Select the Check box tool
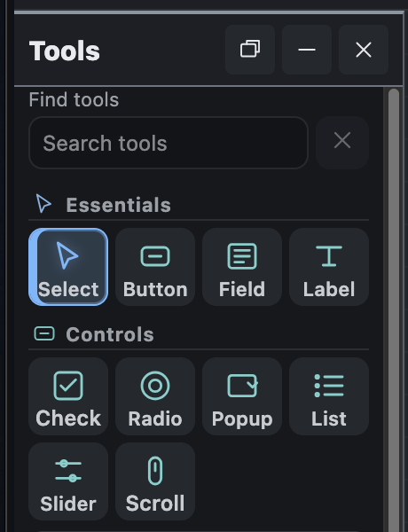 (x=68, y=396)
